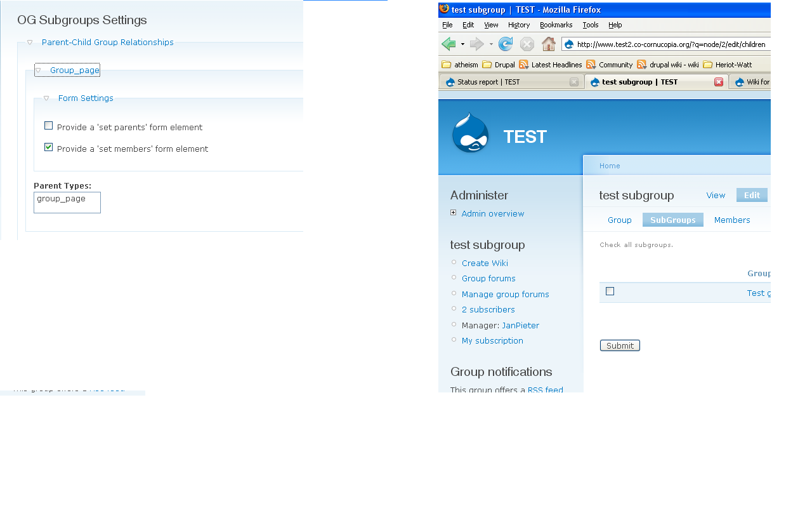Click the 'Check all subgroups.' text
This screenshot has height=508, width=812.
pyautogui.click(x=636, y=245)
